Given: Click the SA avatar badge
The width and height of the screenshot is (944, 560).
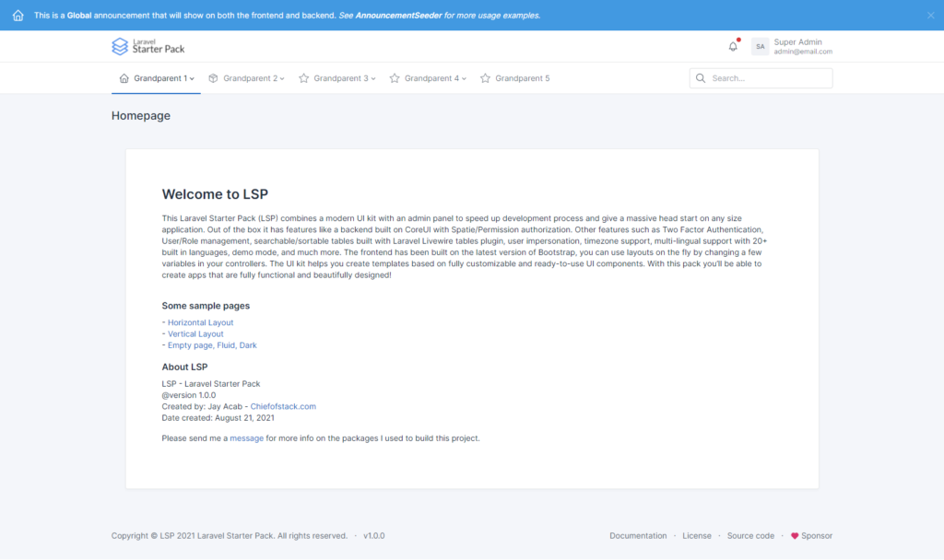Looking at the screenshot, I should (760, 46).
